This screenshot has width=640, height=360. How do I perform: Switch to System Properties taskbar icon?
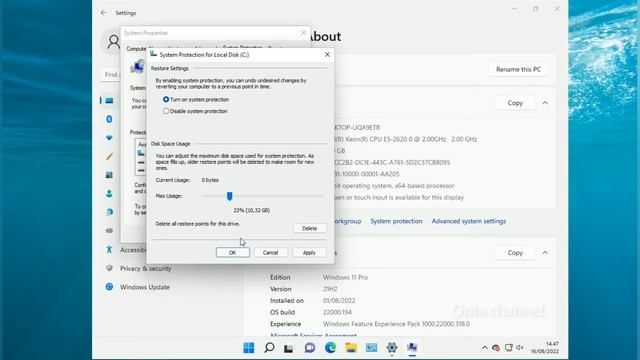coord(412,347)
